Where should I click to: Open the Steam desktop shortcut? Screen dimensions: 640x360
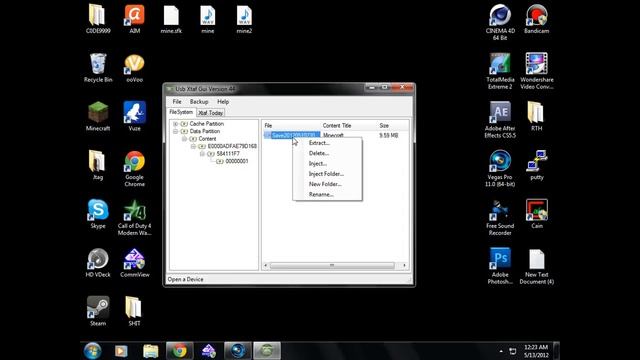tap(98, 311)
